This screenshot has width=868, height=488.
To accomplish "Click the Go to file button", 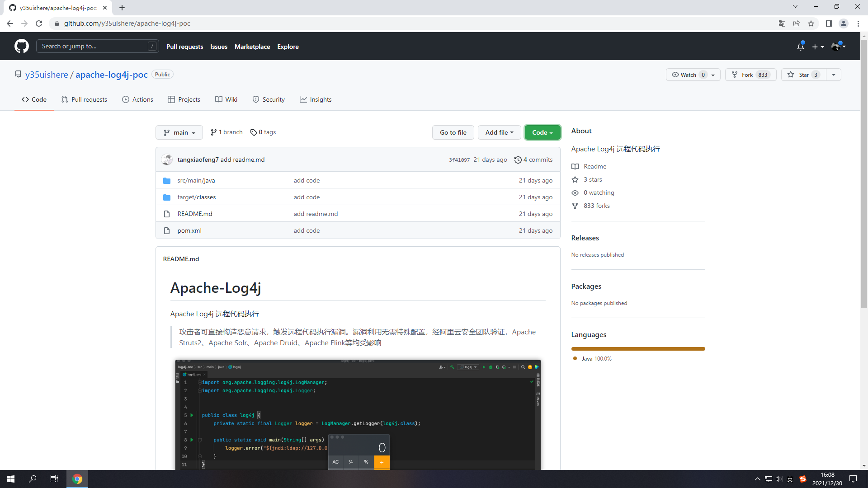I will pos(453,133).
